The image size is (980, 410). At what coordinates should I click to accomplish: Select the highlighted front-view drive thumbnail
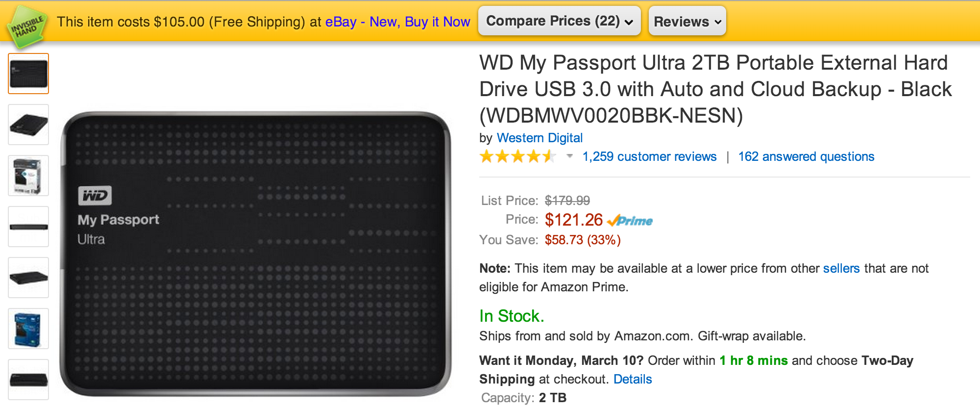[x=28, y=74]
